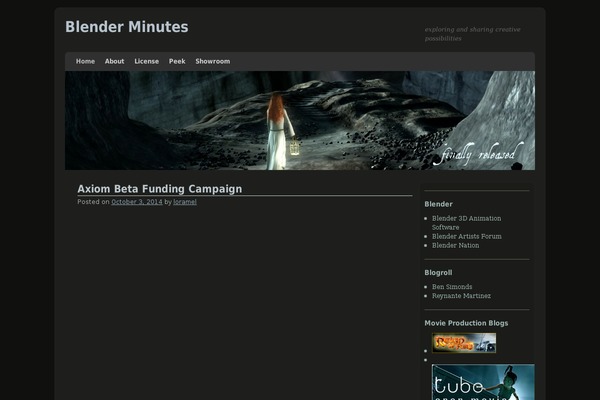The image size is (600, 400).
Task: Visit Blender 3D Animation Software link
Action: click(x=466, y=223)
